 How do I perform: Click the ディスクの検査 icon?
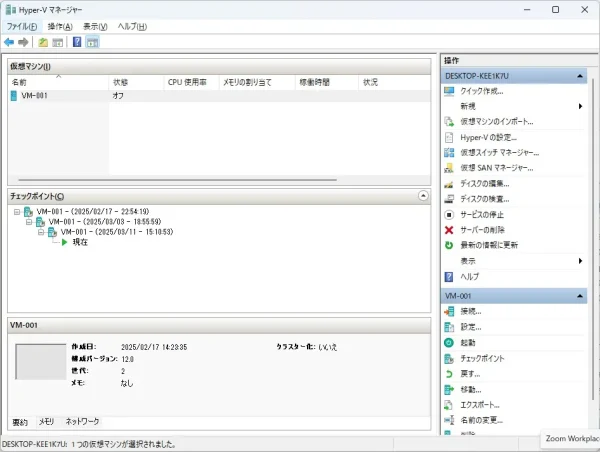click(x=449, y=199)
